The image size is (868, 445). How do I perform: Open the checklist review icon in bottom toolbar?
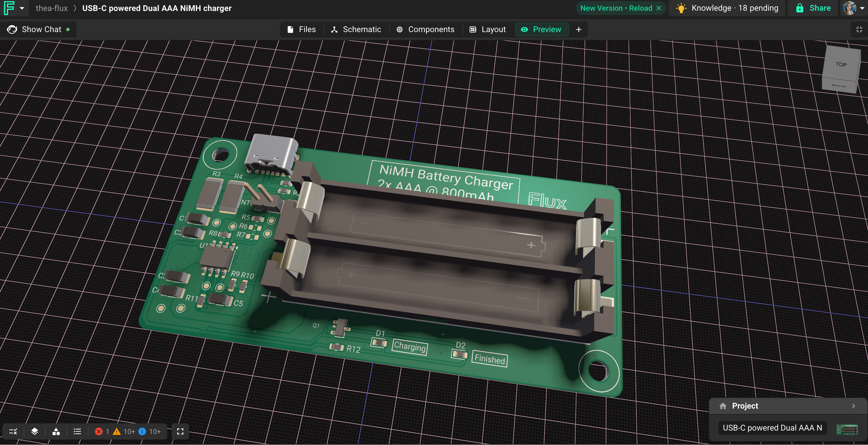click(13, 431)
